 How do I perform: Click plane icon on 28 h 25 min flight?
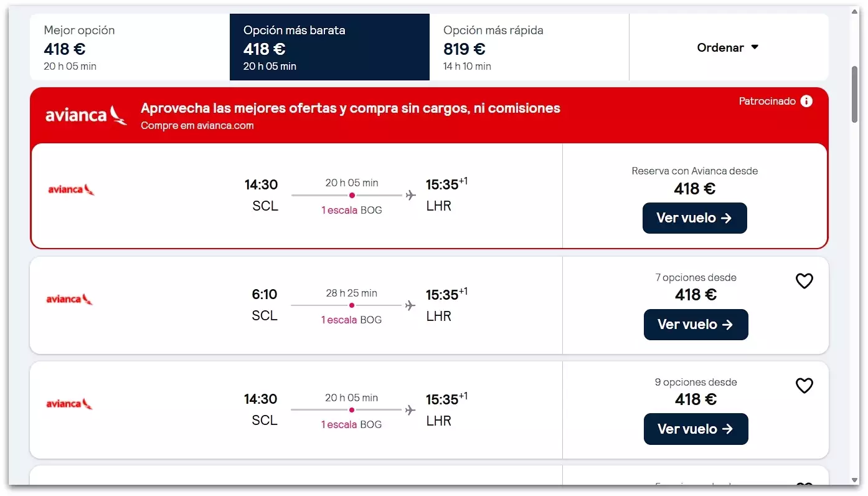pyautogui.click(x=410, y=305)
